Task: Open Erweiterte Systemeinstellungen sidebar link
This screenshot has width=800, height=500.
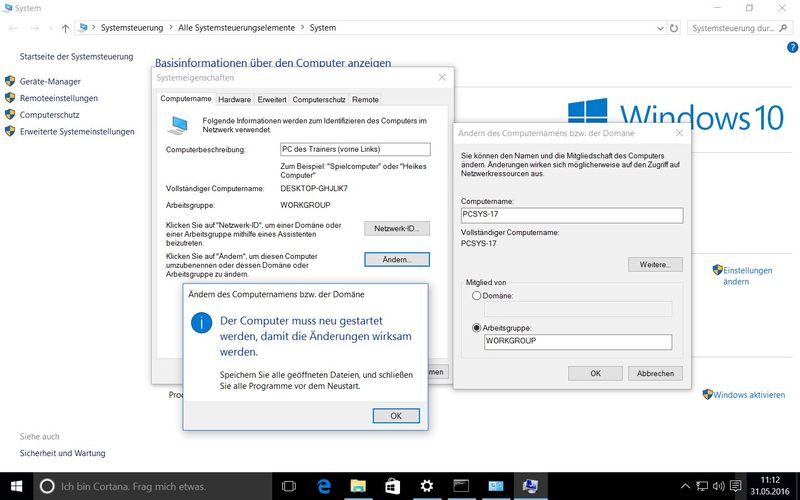Action: pyautogui.click(x=77, y=132)
